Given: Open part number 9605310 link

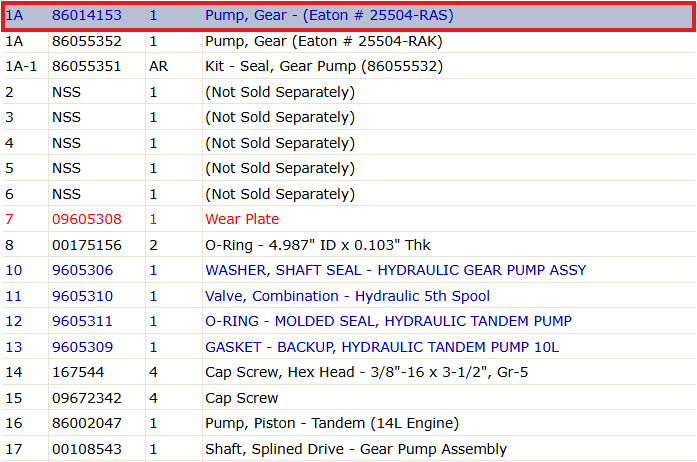Looking at the screenshot, I should pos(83,296).
